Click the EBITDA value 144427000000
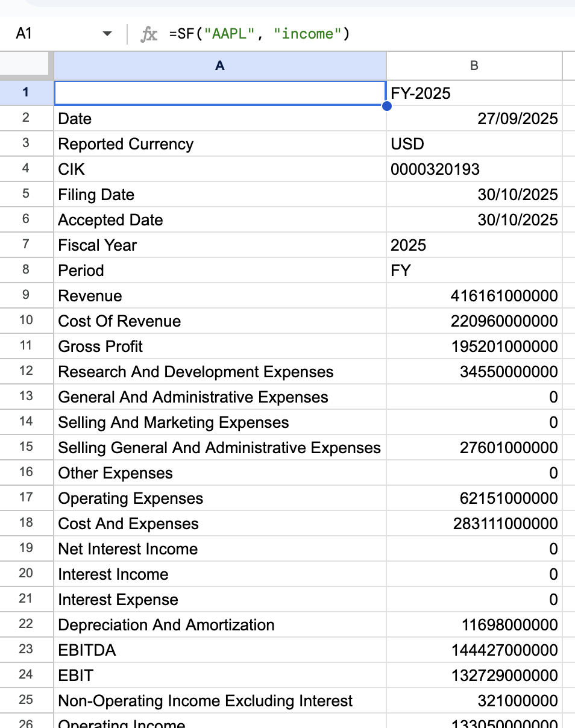575x728 pixels. [x=474, y=650]
